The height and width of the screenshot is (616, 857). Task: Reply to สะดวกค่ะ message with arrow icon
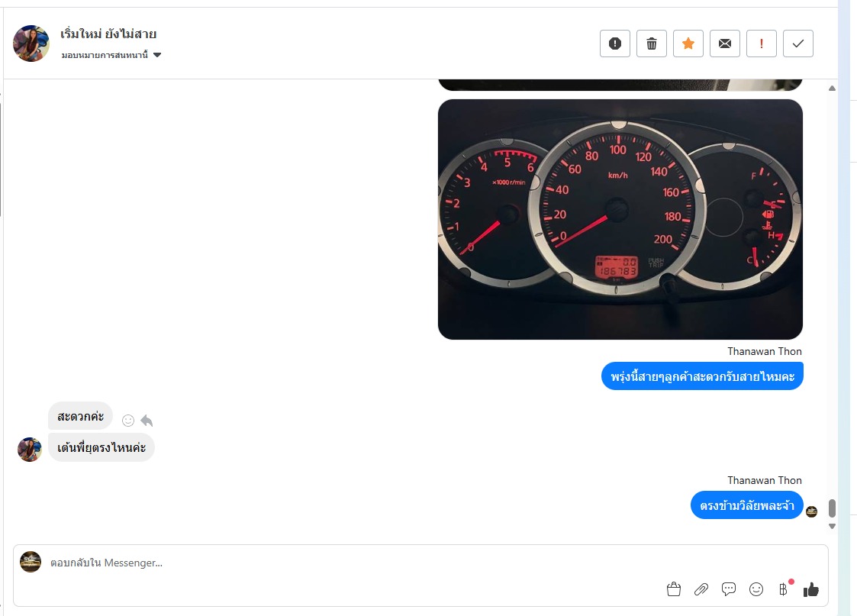147,421
